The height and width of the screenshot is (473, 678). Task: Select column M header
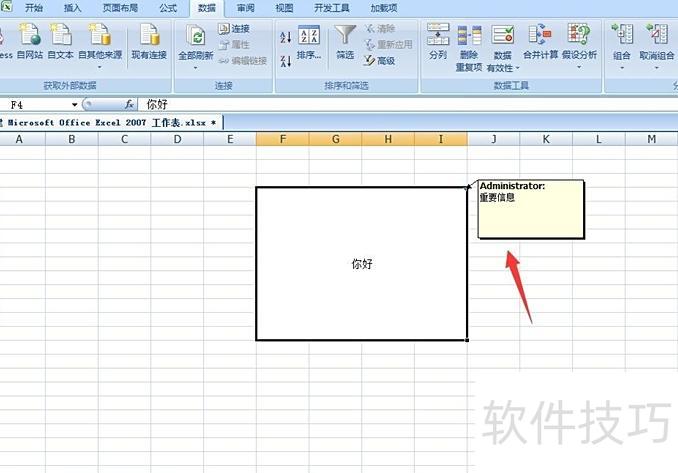[x=652, y=139]
